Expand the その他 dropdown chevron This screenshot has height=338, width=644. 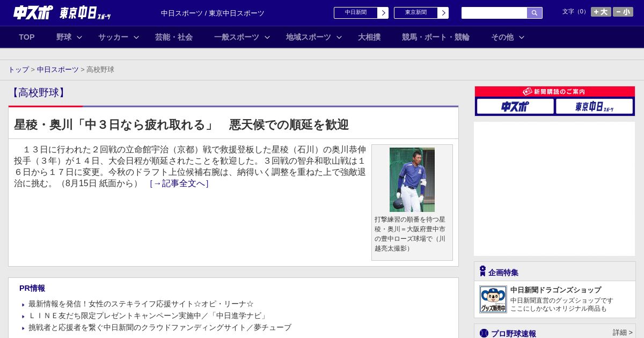[522, 38]
